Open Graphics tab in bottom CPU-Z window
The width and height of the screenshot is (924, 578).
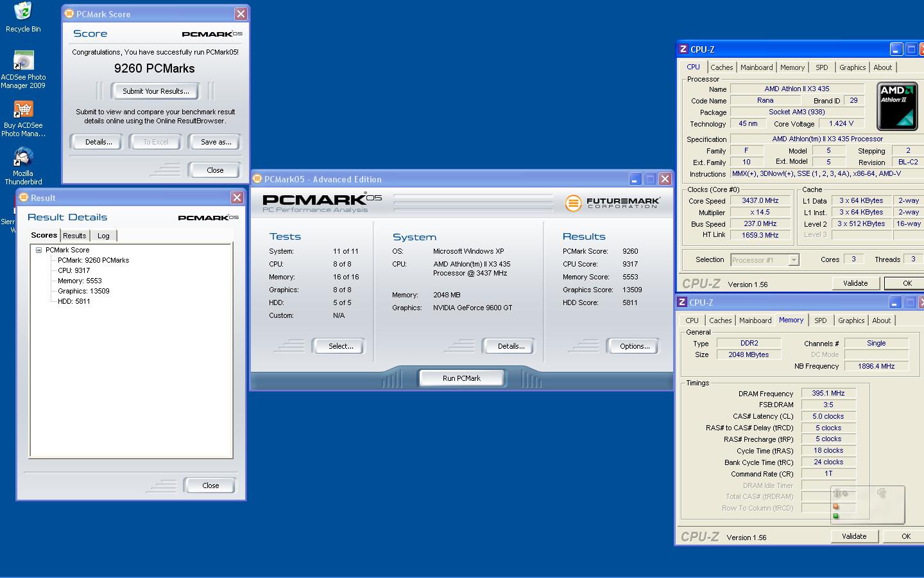851,320
